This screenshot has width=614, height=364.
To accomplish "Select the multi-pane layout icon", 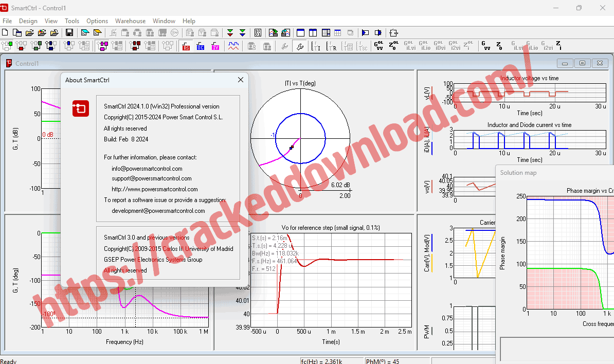I will point(326,33).
